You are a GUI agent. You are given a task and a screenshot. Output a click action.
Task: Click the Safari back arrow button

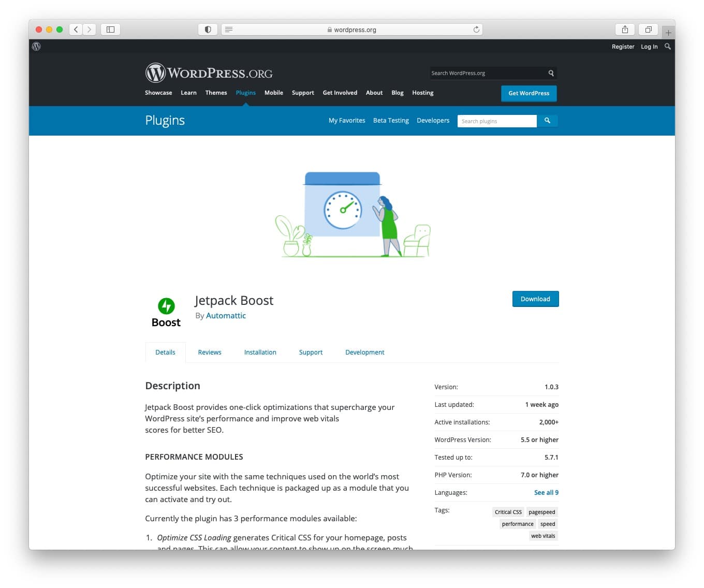76,30
